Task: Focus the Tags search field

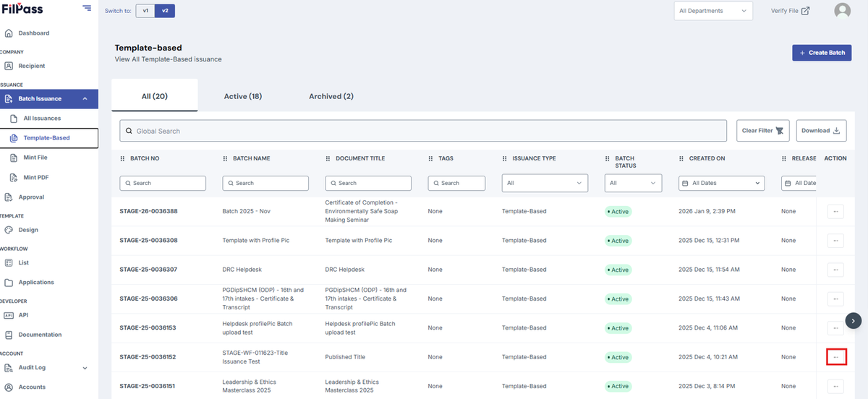Action: click(456, 184)
